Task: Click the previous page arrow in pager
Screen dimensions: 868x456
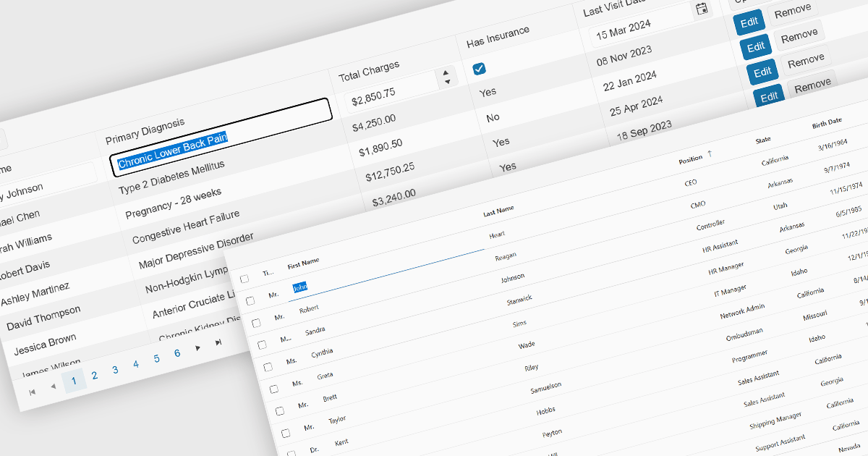Action: 53,386
